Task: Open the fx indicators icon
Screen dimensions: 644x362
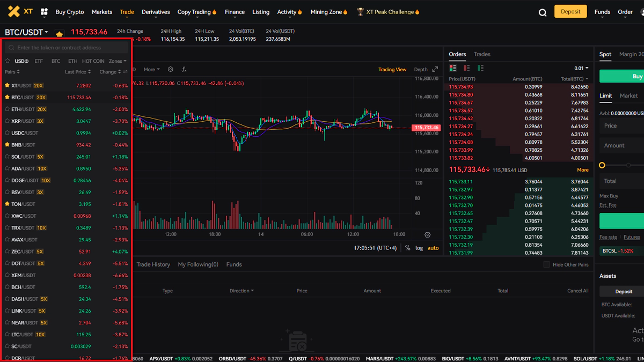Action: (184, 69)
